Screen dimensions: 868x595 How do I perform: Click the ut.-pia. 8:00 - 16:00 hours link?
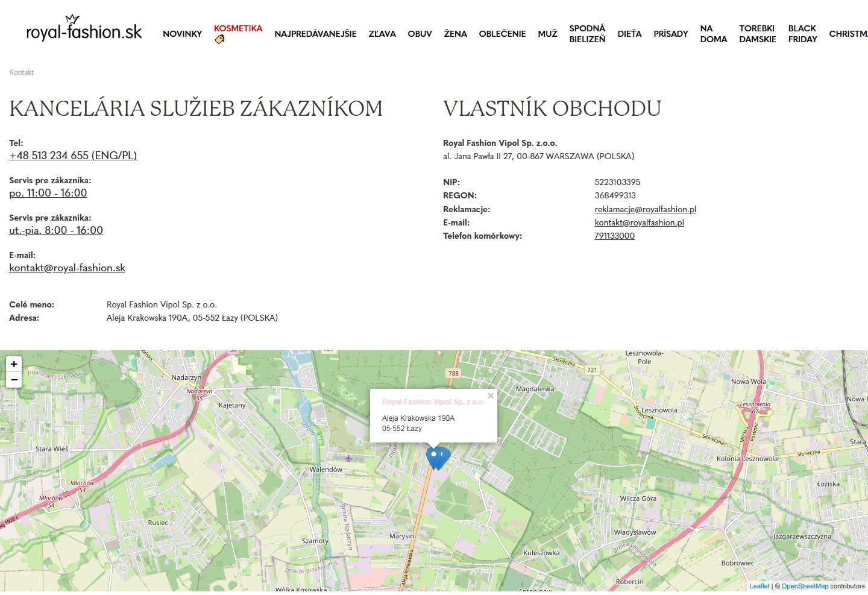pos(56,230)
